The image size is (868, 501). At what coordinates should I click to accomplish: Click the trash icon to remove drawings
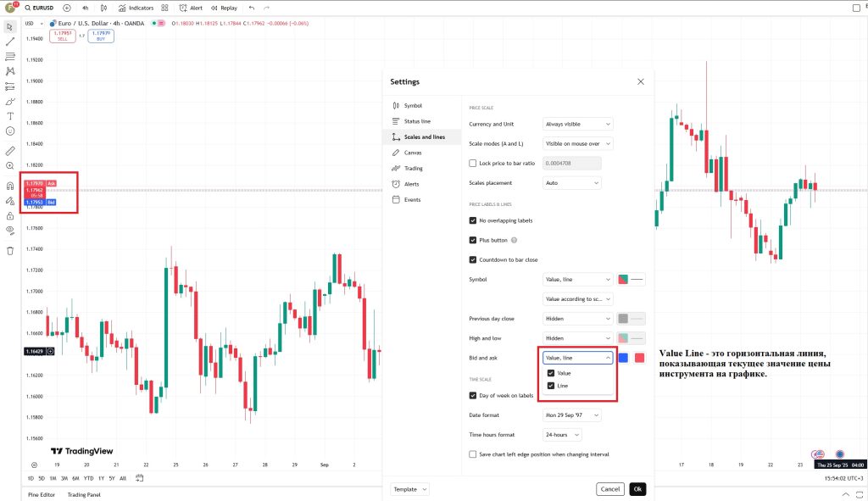tap(10, 251)
